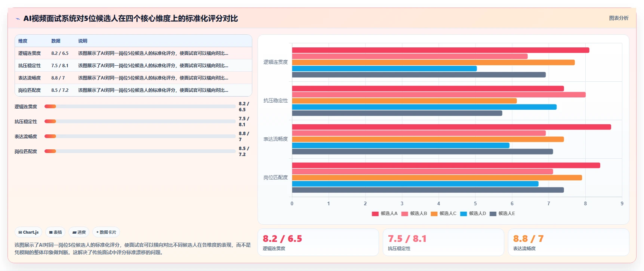The height and width of the screenshot is (271, 644).
Task: Click the 8.5 / 7.2 value beside the progress bar
Action: coord(244,152)
